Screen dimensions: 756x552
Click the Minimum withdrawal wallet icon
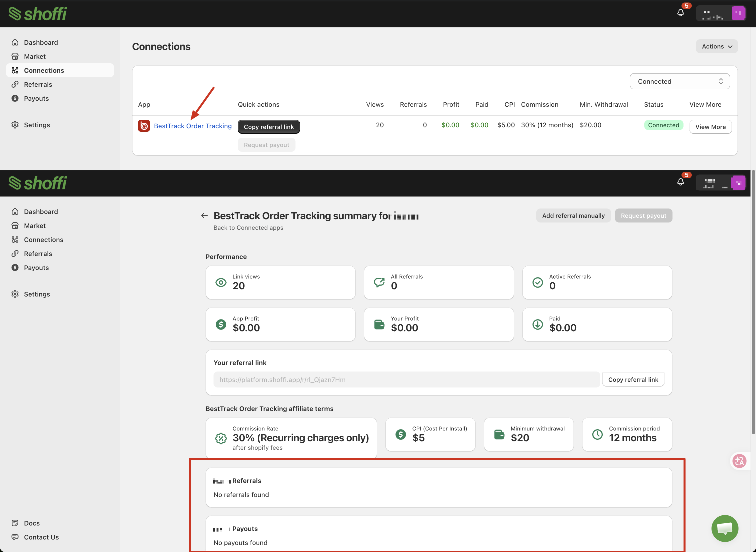[499, 434]
